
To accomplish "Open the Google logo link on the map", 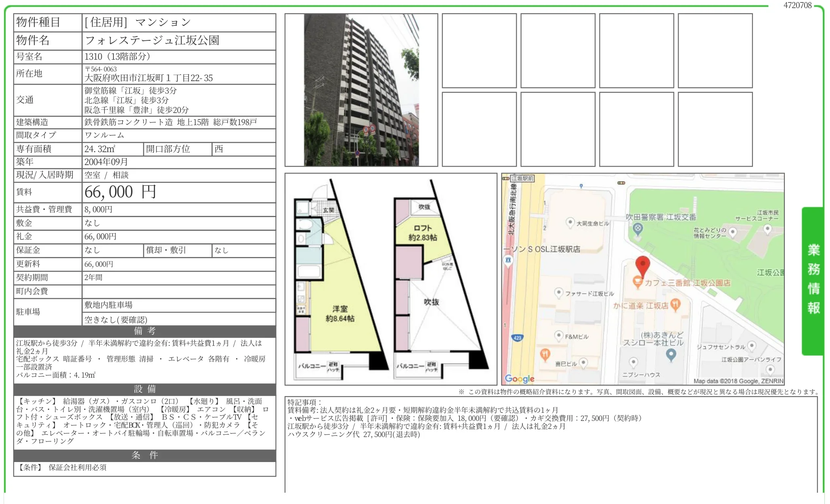I will pyautogui.click(x=520, y=378).
